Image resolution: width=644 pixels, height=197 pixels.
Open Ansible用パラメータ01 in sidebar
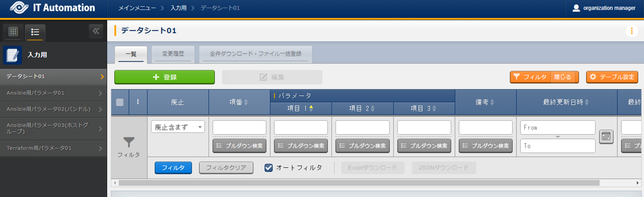pyautogui.click(x=53, y=93)
